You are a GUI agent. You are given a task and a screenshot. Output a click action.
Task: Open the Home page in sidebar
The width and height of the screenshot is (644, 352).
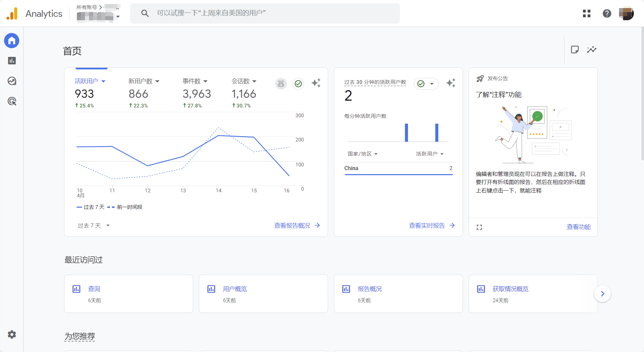point(12,41)
